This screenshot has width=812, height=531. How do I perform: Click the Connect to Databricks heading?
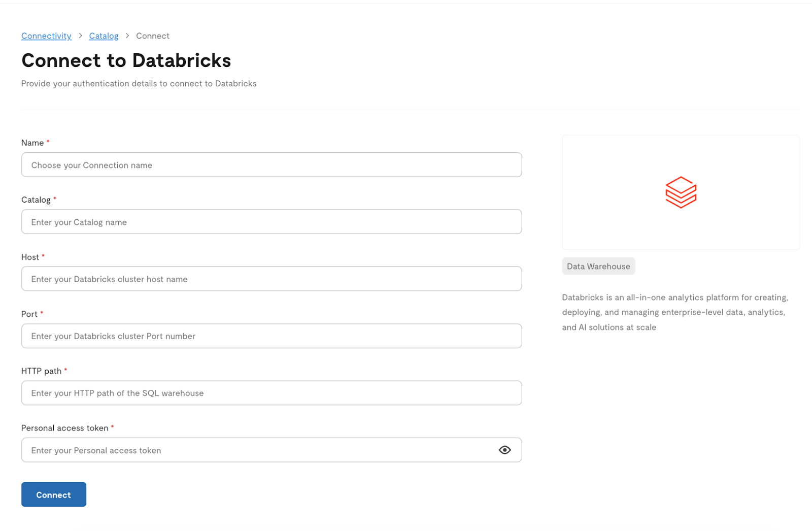click(126, 60)
